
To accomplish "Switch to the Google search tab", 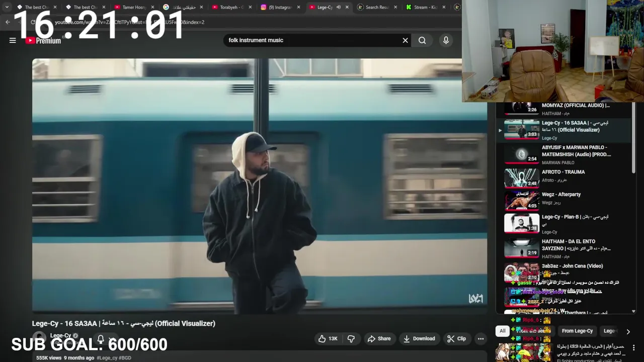I will coord(182,7).
